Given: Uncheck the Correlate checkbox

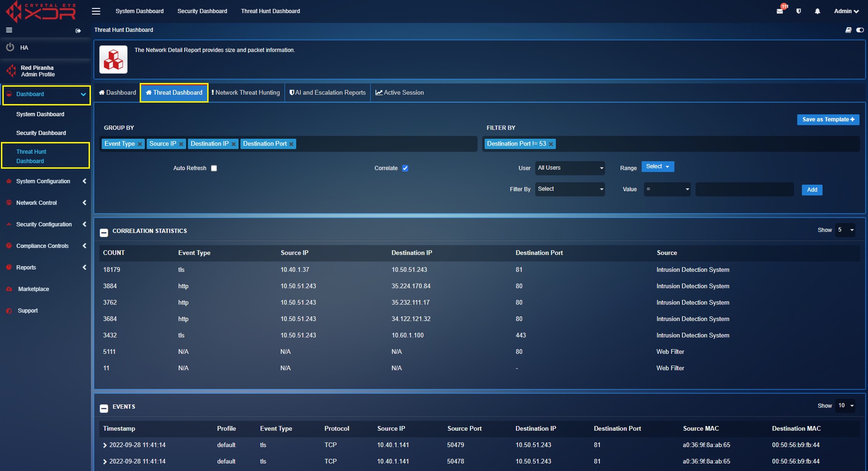Looking at the screenshot, I should [405, 168].
